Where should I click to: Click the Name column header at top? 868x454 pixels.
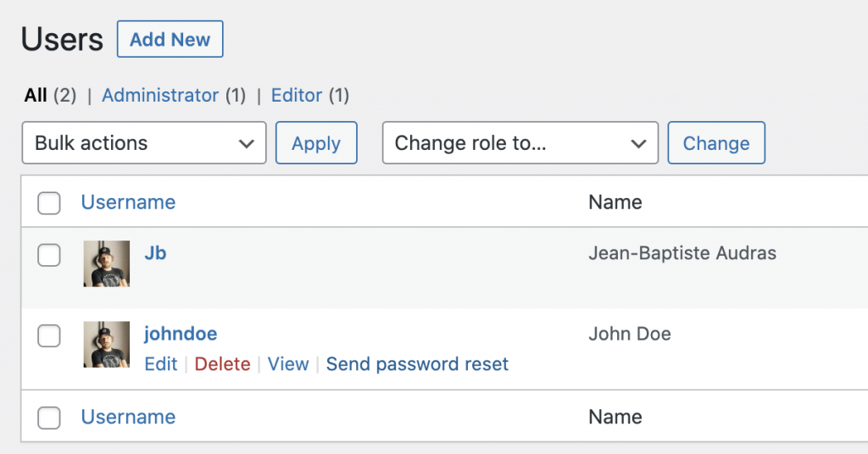[x=615, y=202]
